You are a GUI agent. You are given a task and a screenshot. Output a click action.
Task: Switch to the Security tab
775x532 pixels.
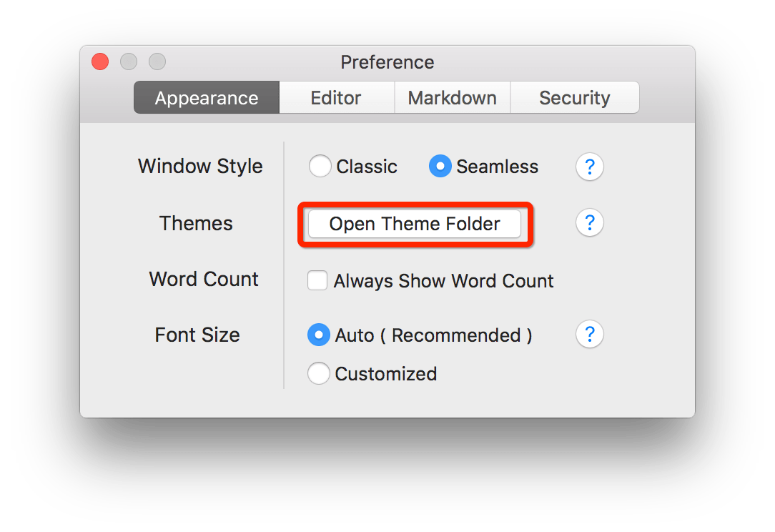pos(574,97)
